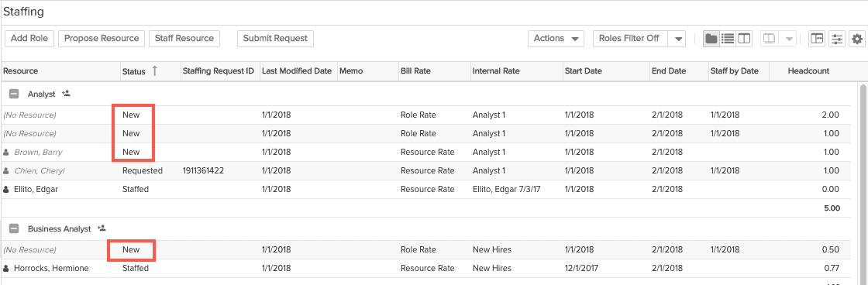Click headcount value 0.50

(x=830, y=250)
